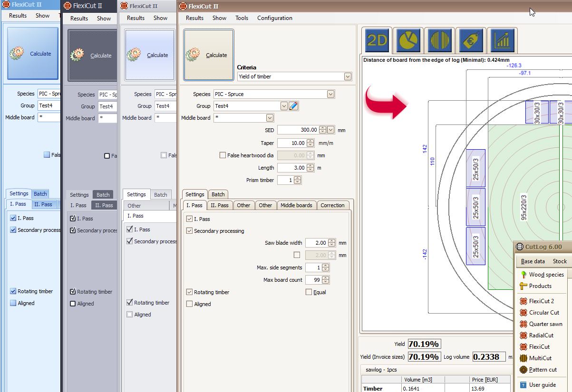Toggle I. Pass checkbox in front window
This screenshot has width=572, height=392.
(x=190, y=219)
